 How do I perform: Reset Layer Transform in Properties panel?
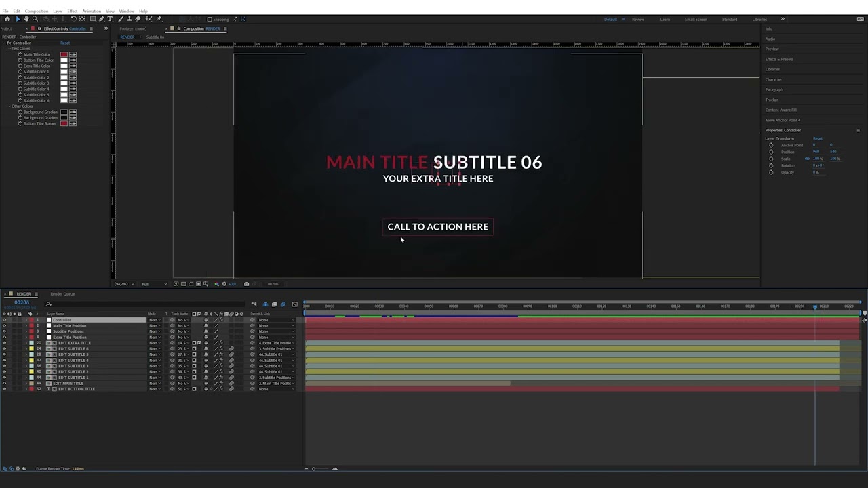point(818,138)
